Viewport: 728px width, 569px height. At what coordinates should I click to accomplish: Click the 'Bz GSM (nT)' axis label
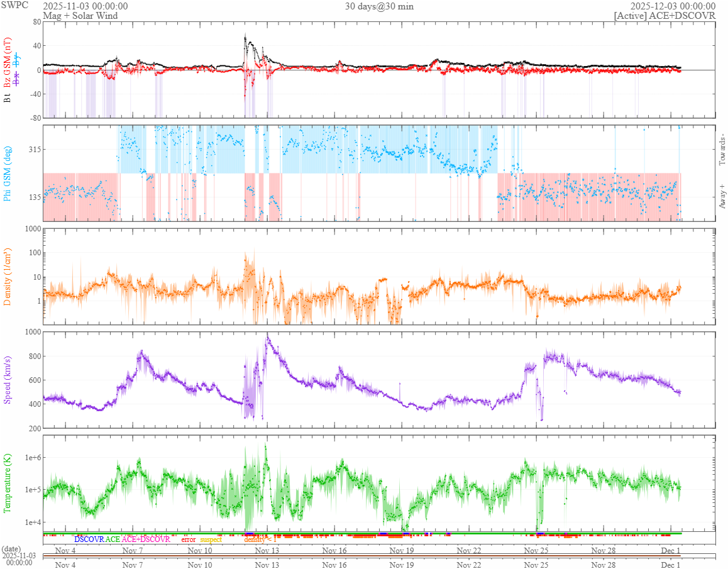pyautogui.click(x=7, y=62)
